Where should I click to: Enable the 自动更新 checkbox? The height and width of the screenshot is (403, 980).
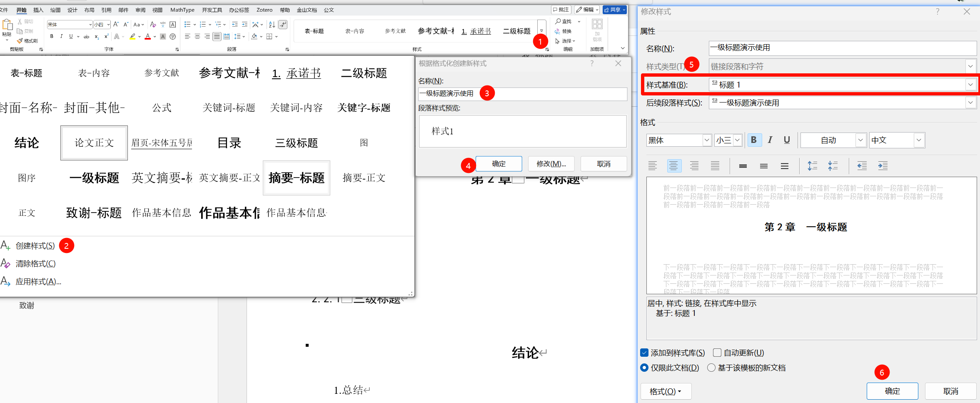pos(717,353)
